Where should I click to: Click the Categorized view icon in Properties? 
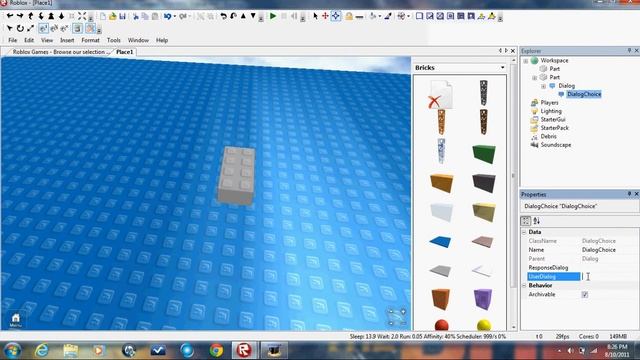526,221
